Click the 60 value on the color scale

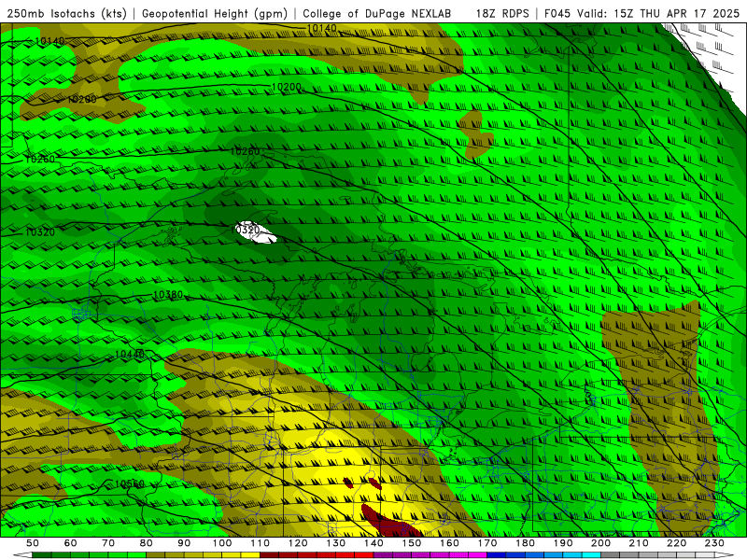[x=71, y=543]
